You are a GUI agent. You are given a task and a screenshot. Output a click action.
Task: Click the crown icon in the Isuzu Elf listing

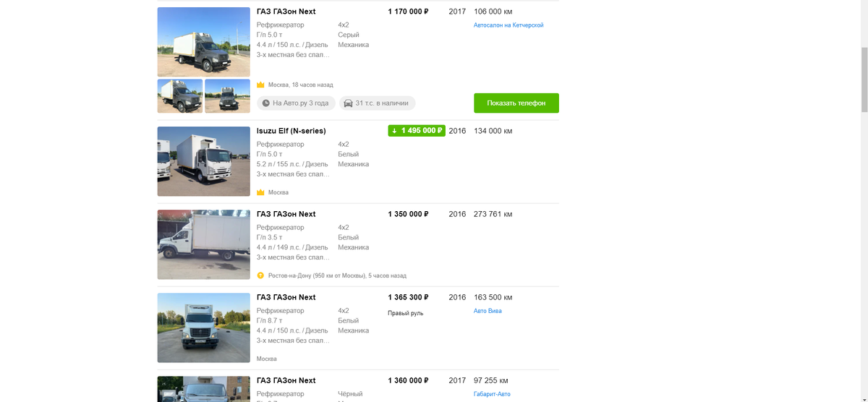click(260, 192)
